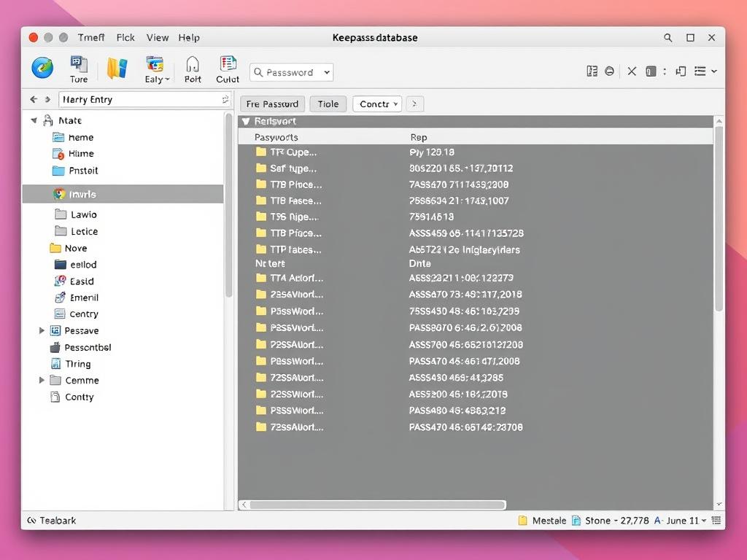Expand the Pessave tree node
Viewport: 747px width, 560px height.
coord(42,330)
